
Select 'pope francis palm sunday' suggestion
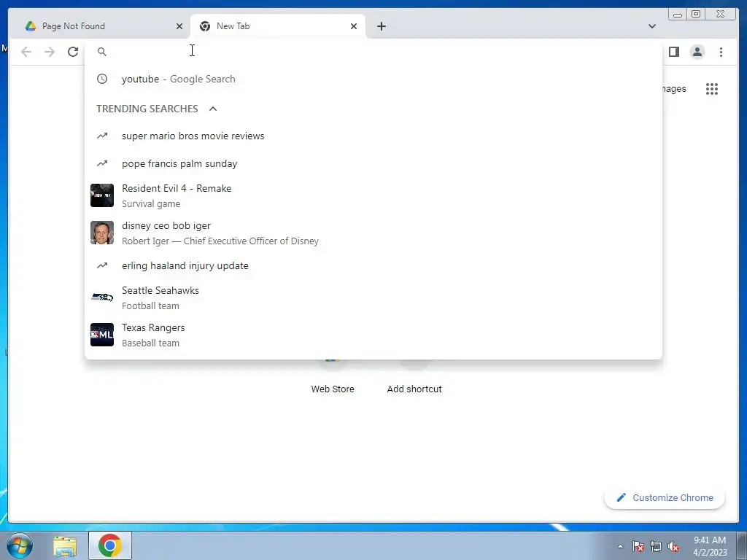pyautogui.click(x=373, y=164)
